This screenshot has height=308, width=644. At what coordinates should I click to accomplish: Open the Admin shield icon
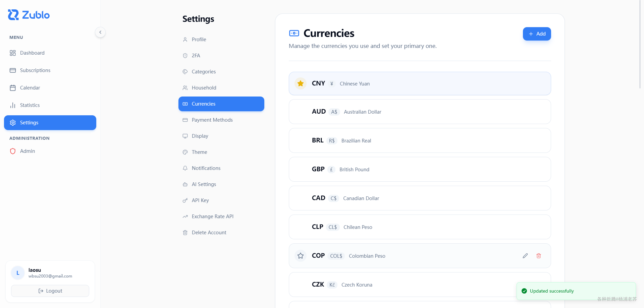pyautogui.click(x=13, y=151)
